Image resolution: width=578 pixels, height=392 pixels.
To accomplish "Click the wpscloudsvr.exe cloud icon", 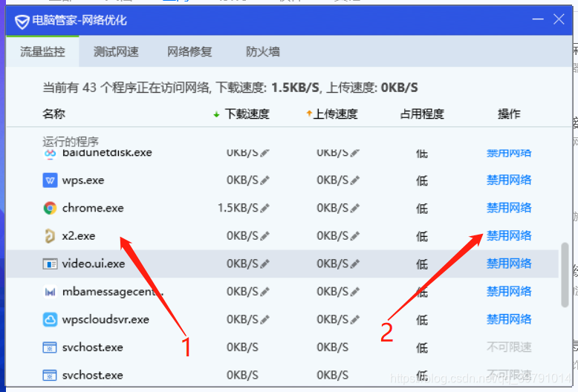I will click(50, 319).
